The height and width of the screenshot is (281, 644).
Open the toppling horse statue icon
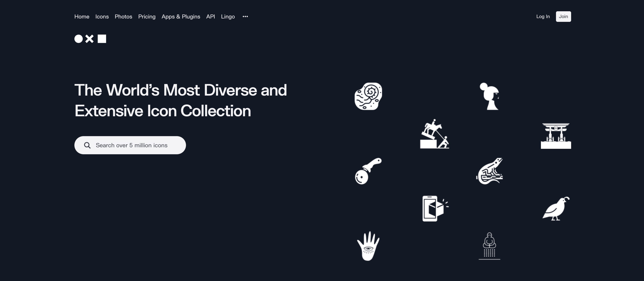[x=435, y=134]
